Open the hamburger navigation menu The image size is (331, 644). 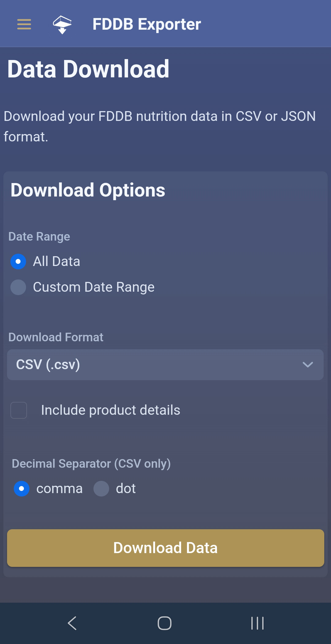24,24
